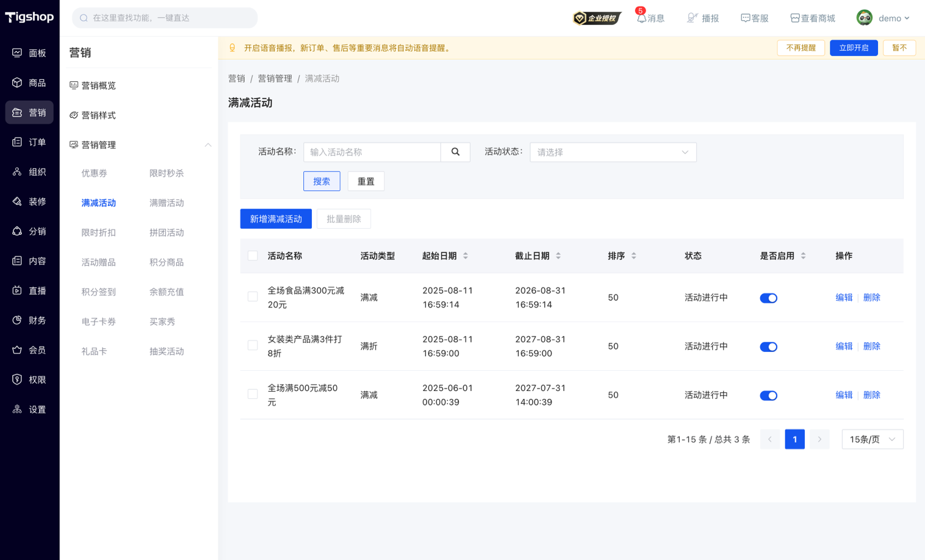The width and height of the screenshot is (925, 560).
Task: Sort by 起始日期 column arrows
Action: [x=466, y=256]
